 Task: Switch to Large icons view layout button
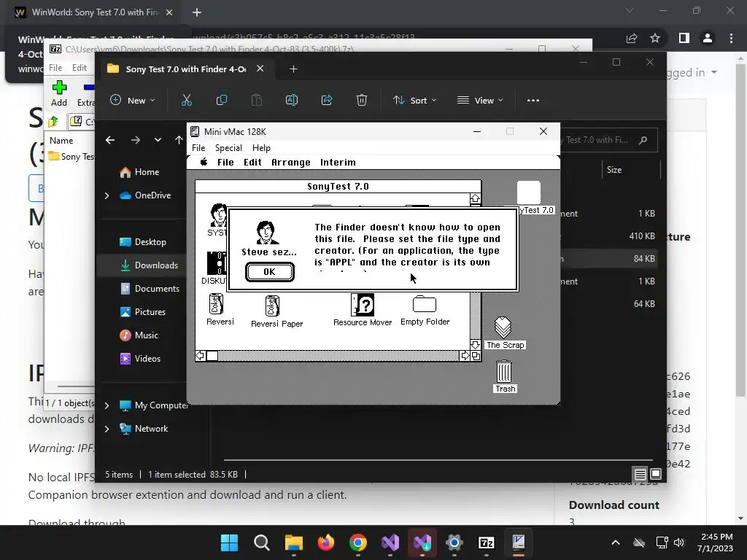pos(656,474)
